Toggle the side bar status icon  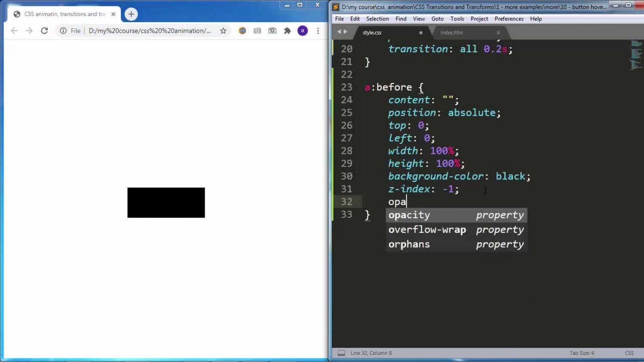(x=341, y=353)
